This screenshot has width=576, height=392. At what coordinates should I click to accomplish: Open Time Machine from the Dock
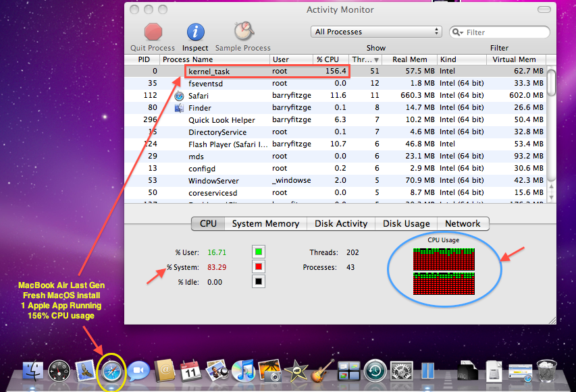375,370
